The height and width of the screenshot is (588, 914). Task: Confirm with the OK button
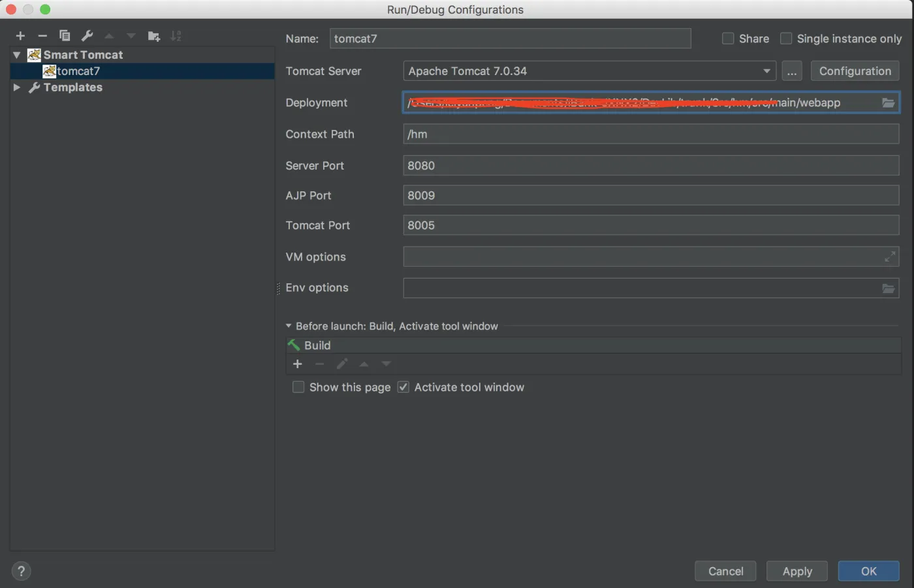click(x=869, y=571)
